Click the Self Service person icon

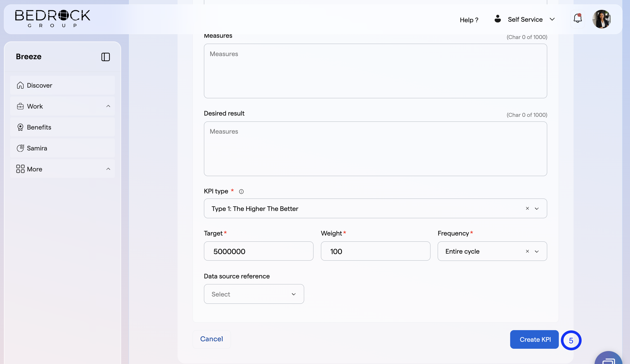pyautogui.click(x=497, y=19)
